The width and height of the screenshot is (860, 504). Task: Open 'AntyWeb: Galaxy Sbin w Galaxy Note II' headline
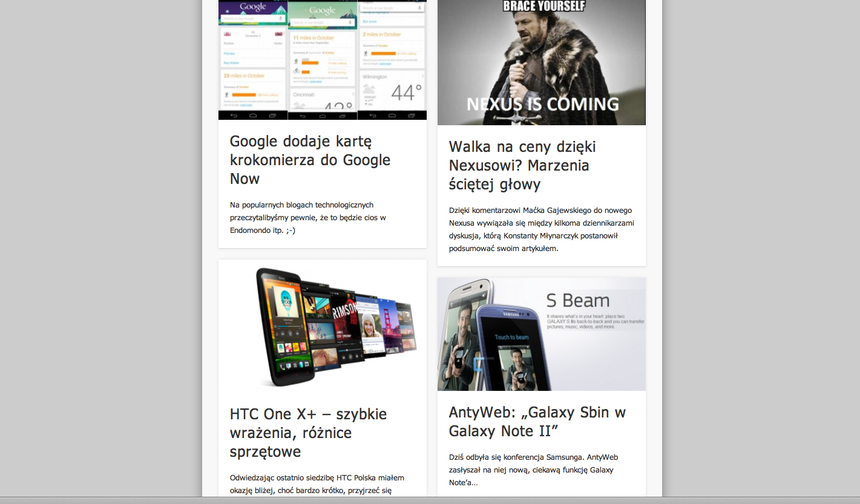537,421
